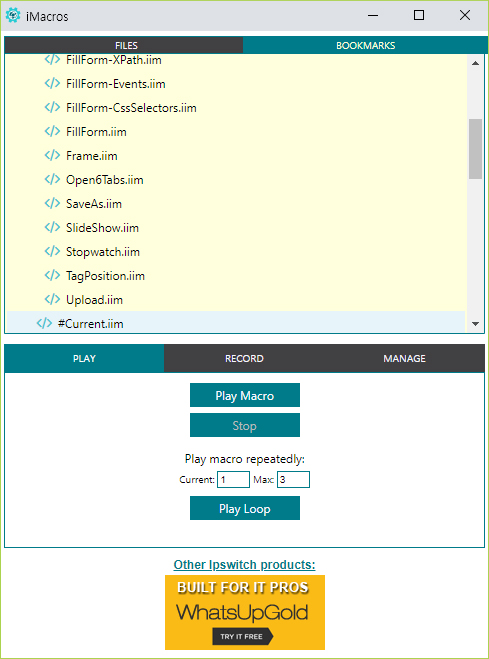Click the WhatsUpGold Try It Free banner
This screenshot has width=489, height=659.
(x=244, y=612)
